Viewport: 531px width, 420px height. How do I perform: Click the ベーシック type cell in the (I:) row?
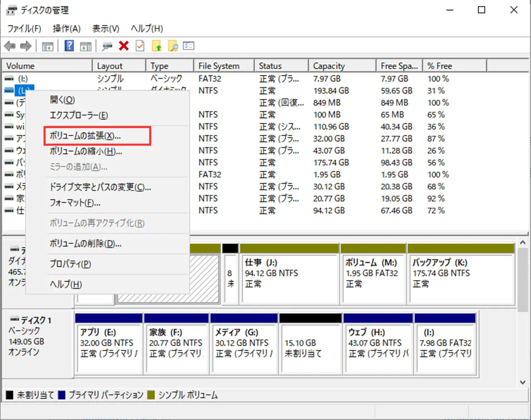166,78
